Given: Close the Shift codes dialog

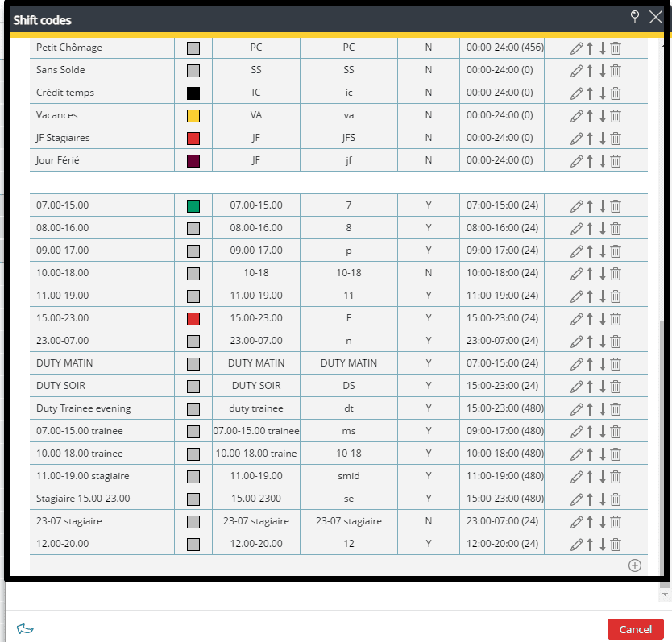Looking at the screenshot, I should (x=656, y=17).
